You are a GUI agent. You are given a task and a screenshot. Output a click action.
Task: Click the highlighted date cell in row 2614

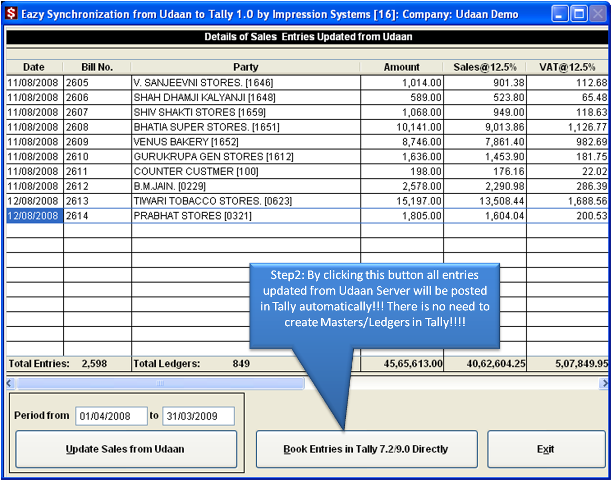tap(35, 216)
